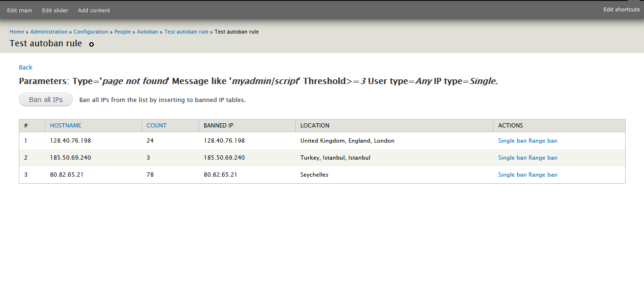Image resolution: width=644 pixels, height=298 pixels.
Task: Range ban the Seychelles IP 80.82.65.21
Action: [x=544, y=174]
